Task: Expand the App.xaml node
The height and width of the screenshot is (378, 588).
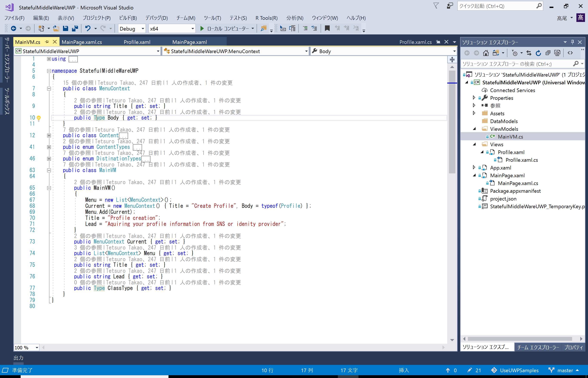Action: tap(474, 168)
